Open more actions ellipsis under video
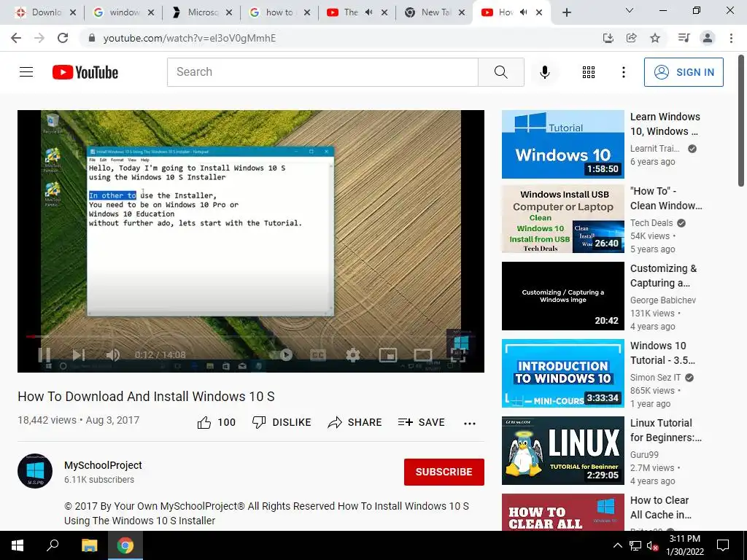Viewport: 747px width, 560px height. [x=469, y=423]
